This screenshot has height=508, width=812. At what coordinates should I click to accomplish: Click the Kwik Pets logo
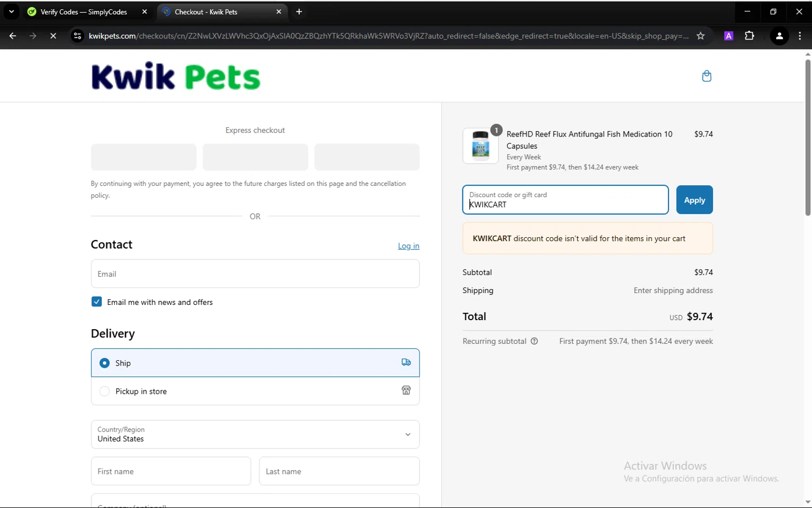(176, 76)
